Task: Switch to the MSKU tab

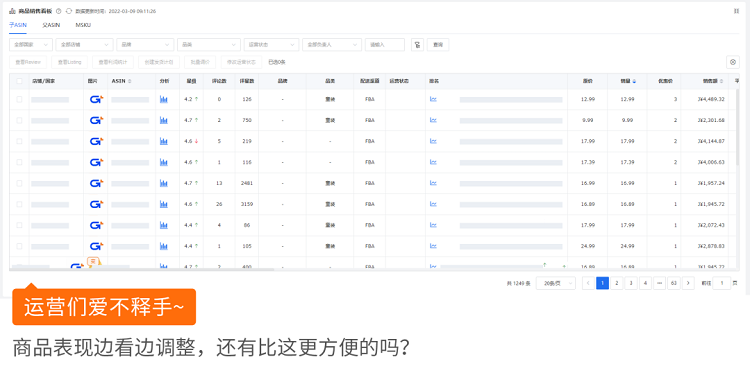Action: [83, 25]
